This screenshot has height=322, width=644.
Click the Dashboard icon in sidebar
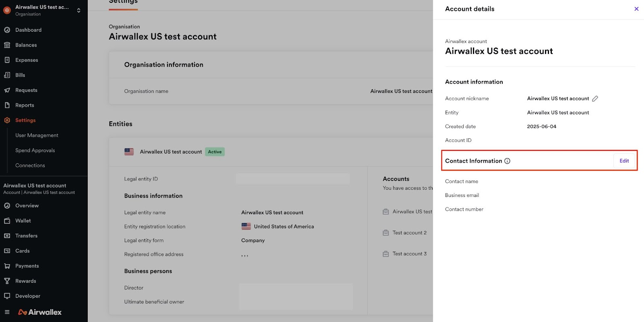(x=7, y=30)
